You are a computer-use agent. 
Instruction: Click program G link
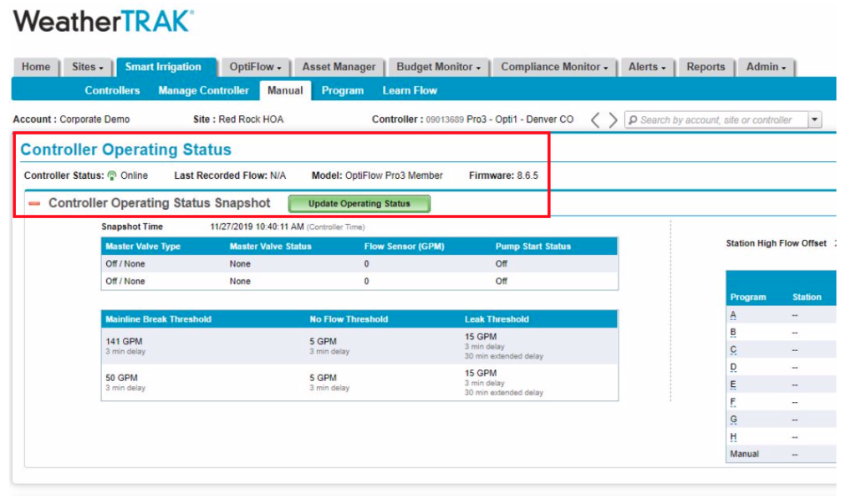point(733,420)
